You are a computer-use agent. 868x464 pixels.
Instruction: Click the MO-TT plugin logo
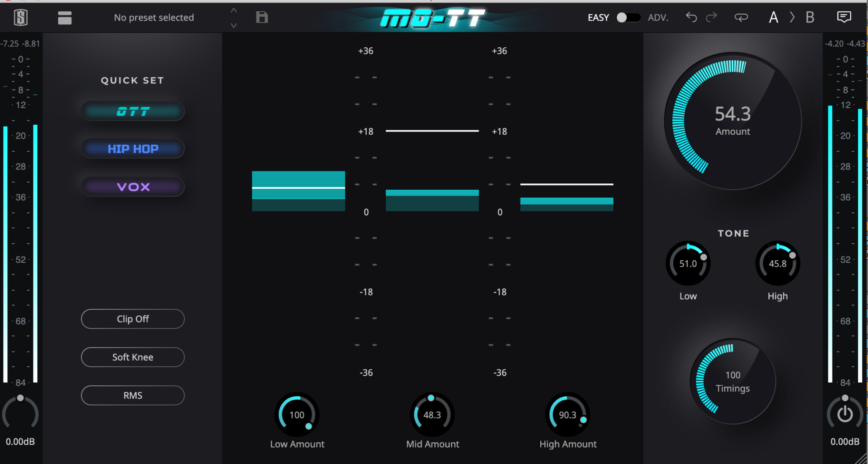[x=432, y=18]
